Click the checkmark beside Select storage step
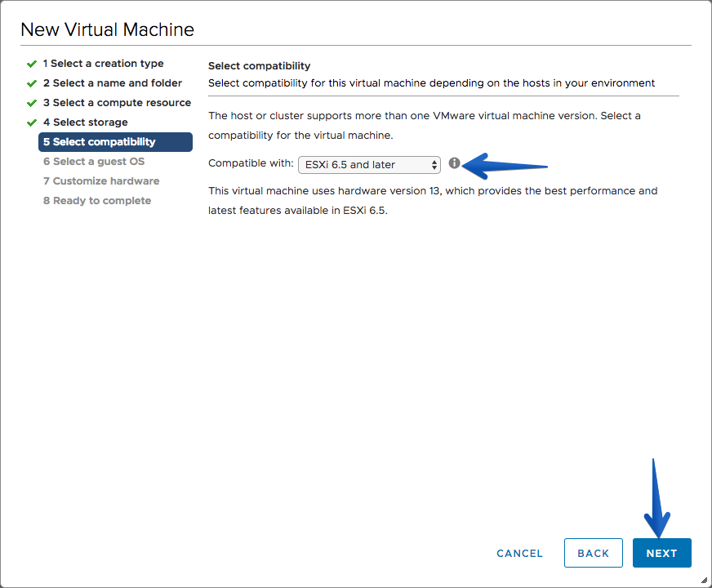This screenshot has height=588, width=712. pos(32,122)
